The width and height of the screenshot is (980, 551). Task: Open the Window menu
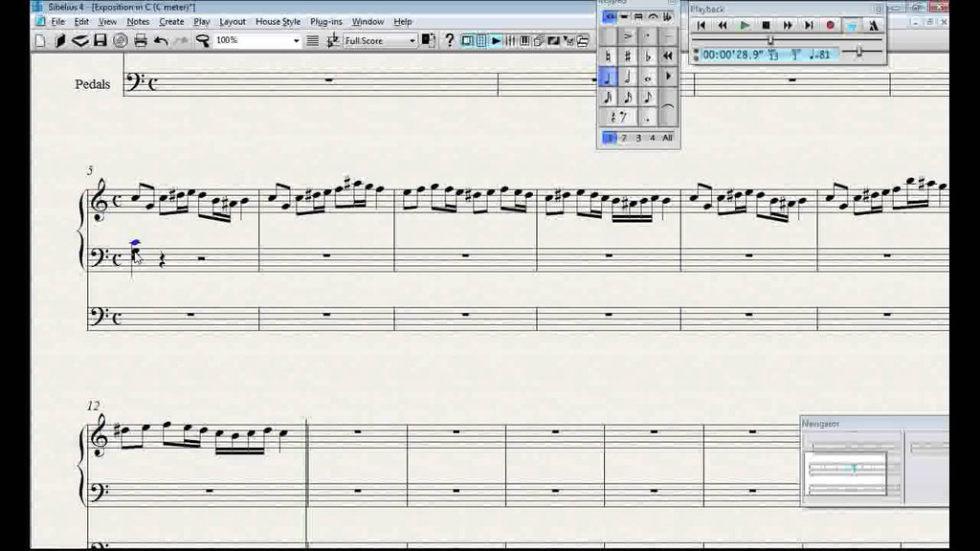pyautogui.click(x=367, y=21)
